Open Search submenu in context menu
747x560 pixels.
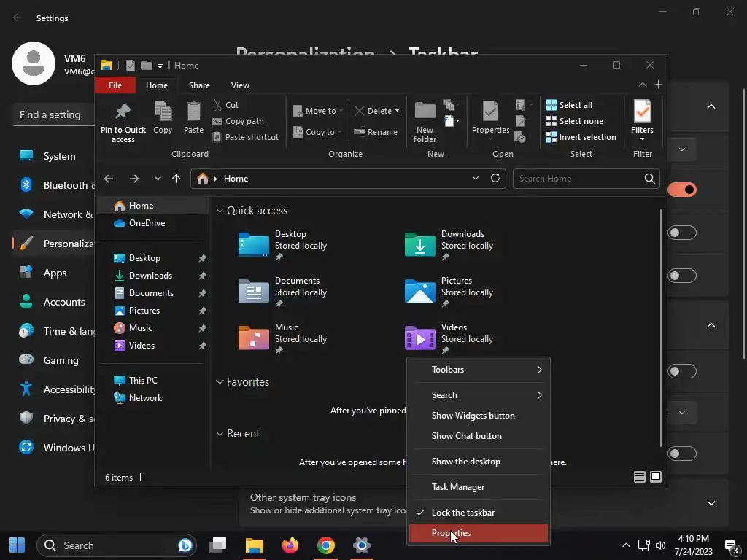479,395
